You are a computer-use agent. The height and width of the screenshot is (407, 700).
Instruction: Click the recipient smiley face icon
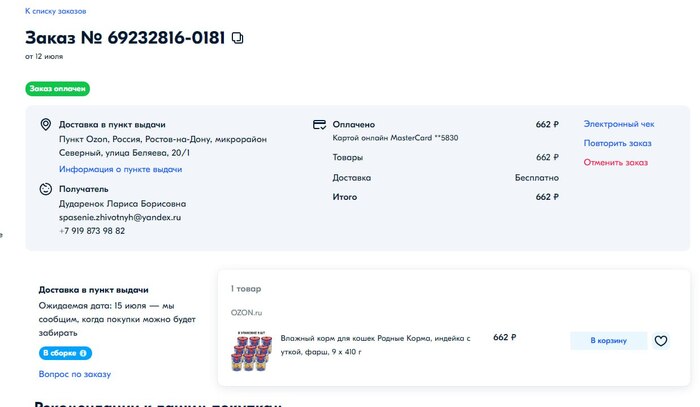[x=45, y=189]
